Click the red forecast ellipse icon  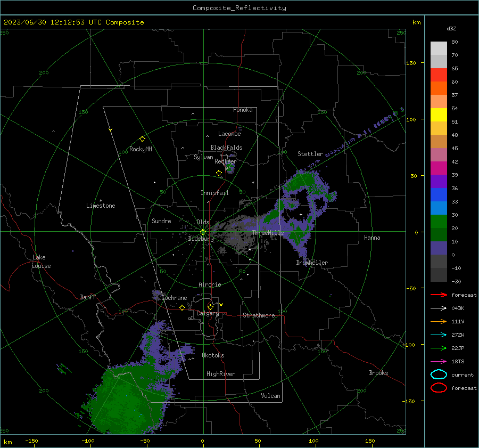click(x=439, y=388)
